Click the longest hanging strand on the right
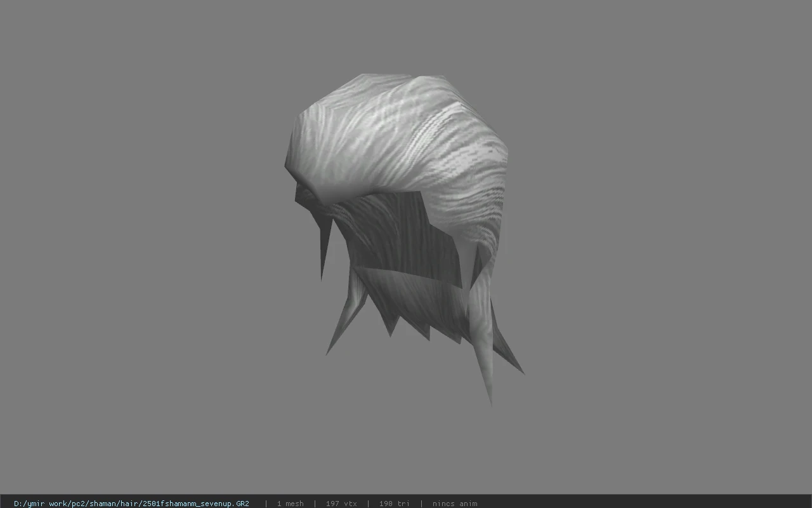Viewport: 812px width, 508px height. (483, 343)
